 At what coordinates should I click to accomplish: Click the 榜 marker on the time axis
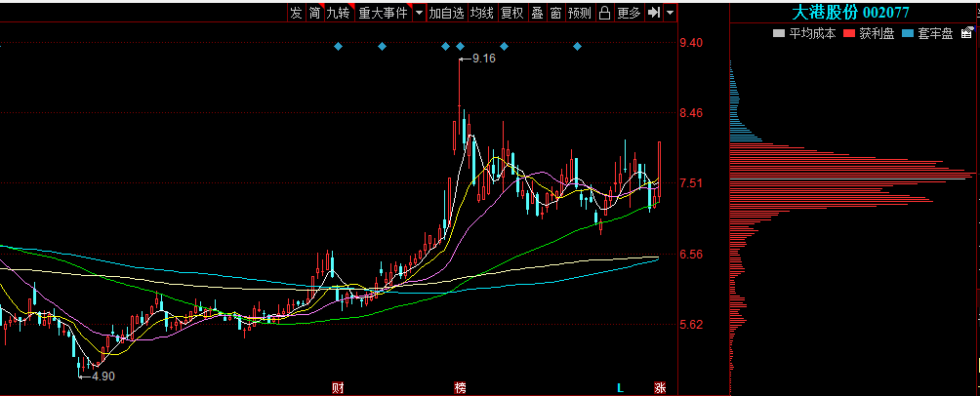point(460,387)
